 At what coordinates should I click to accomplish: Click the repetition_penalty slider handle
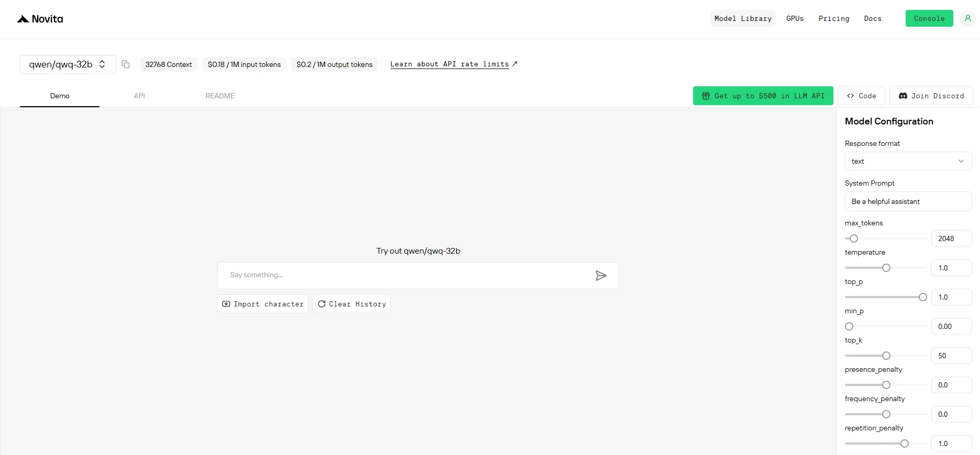905,443
